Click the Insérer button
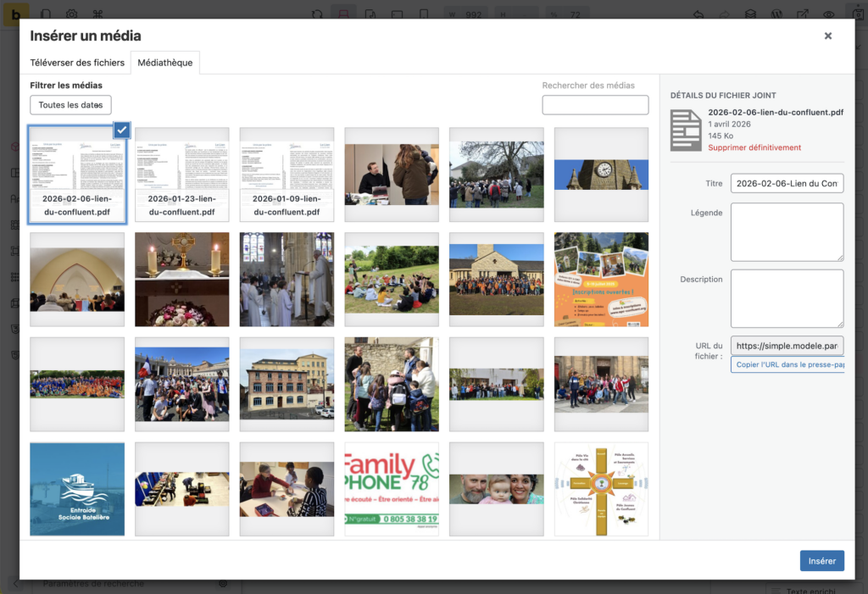Screen dimensions: 868x594 tap(821, 561)
